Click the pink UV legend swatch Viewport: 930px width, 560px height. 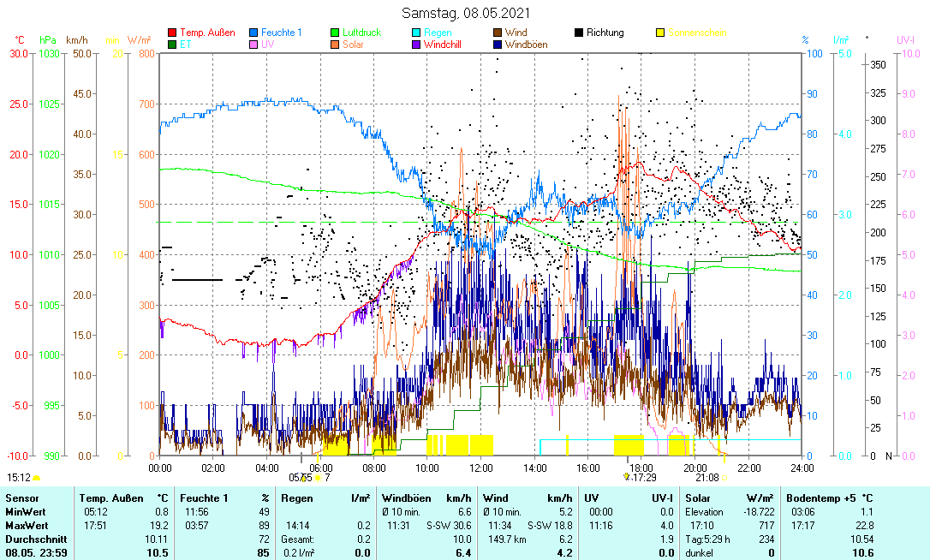pos(253,45)
